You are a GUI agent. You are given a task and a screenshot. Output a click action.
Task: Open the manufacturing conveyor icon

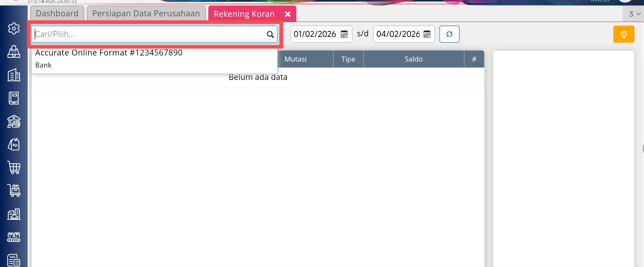[x=14, y=237]
